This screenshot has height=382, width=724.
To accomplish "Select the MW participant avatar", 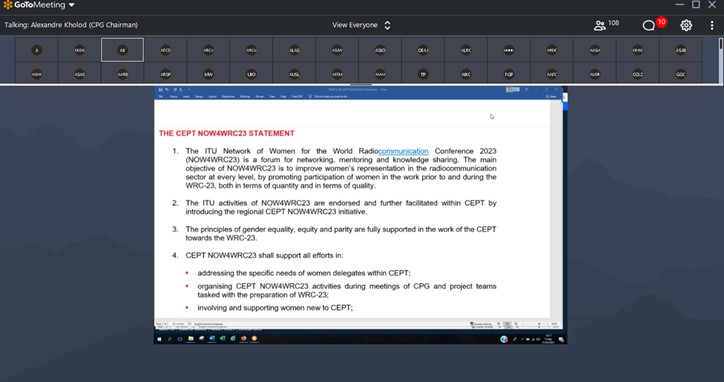I will [208, 74].
